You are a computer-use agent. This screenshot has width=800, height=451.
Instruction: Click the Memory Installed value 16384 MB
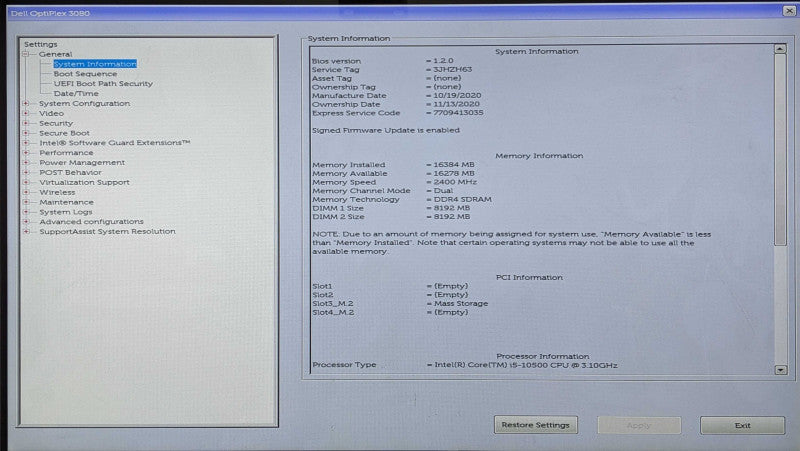click(x=454, y=165)
